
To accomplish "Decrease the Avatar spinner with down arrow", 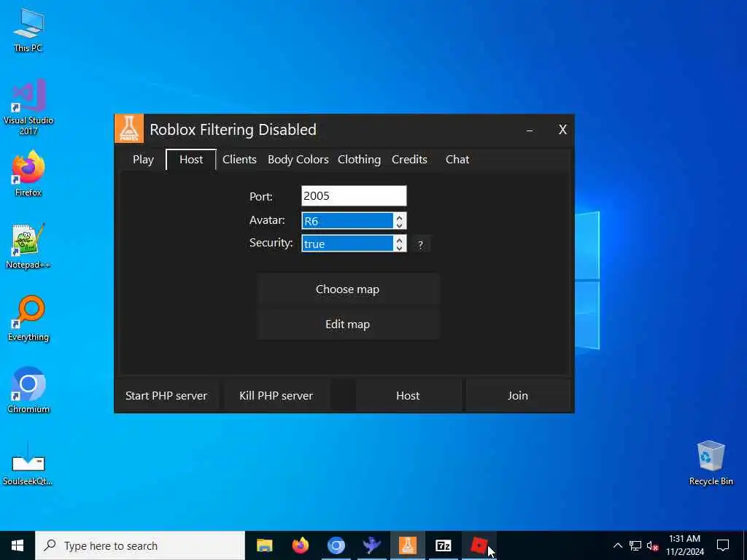I will tap(399, 225).
